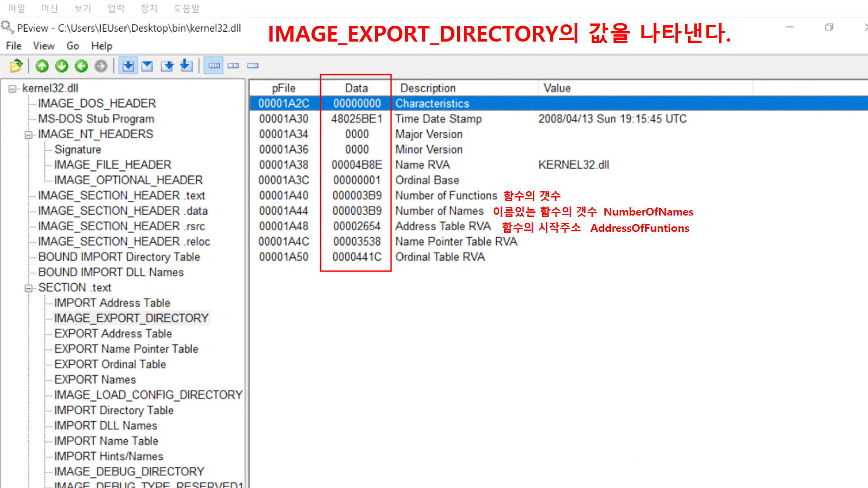Click the green back arrow toolbar icon
This screenshot has width=868, height=488.
tap(81, 66)
